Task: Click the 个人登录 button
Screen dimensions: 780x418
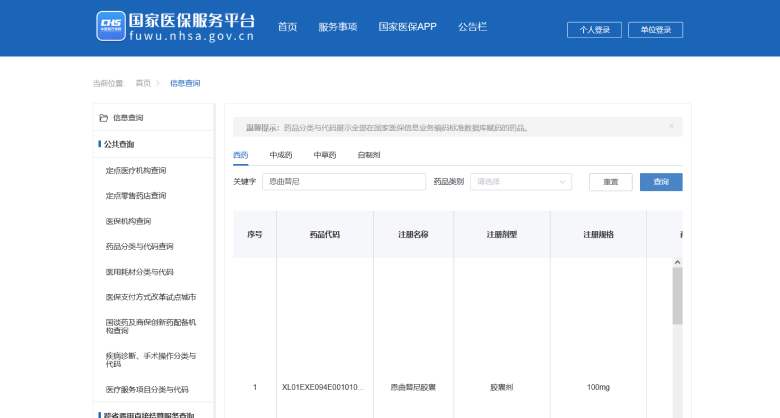Action: [x=594, y=30]
